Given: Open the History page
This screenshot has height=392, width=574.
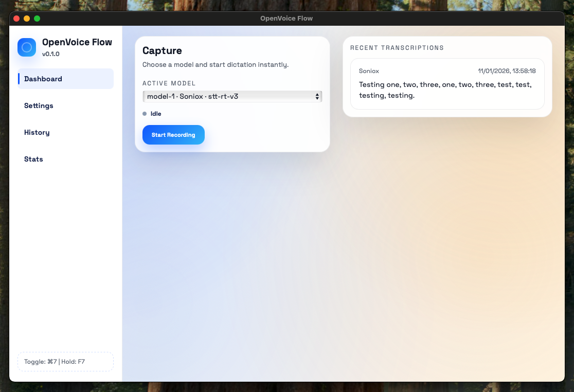Looking at the screenshot, I should [x=65, y=132].
